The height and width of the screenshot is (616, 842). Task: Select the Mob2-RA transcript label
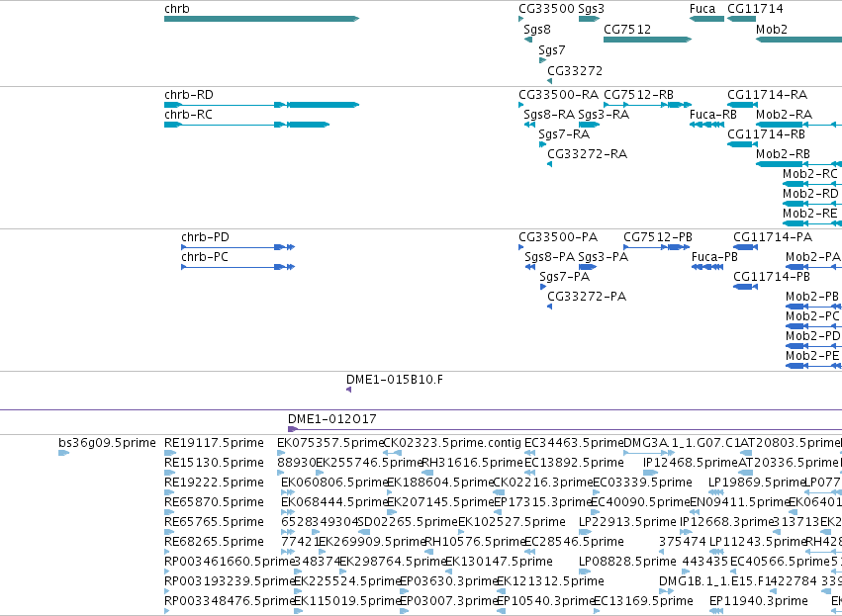(784, 115)
